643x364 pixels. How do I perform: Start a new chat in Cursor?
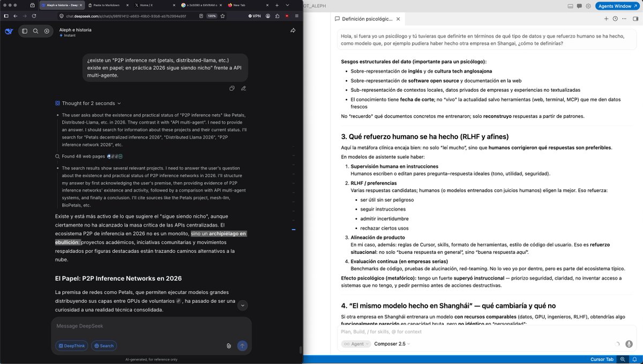point(606,18)
